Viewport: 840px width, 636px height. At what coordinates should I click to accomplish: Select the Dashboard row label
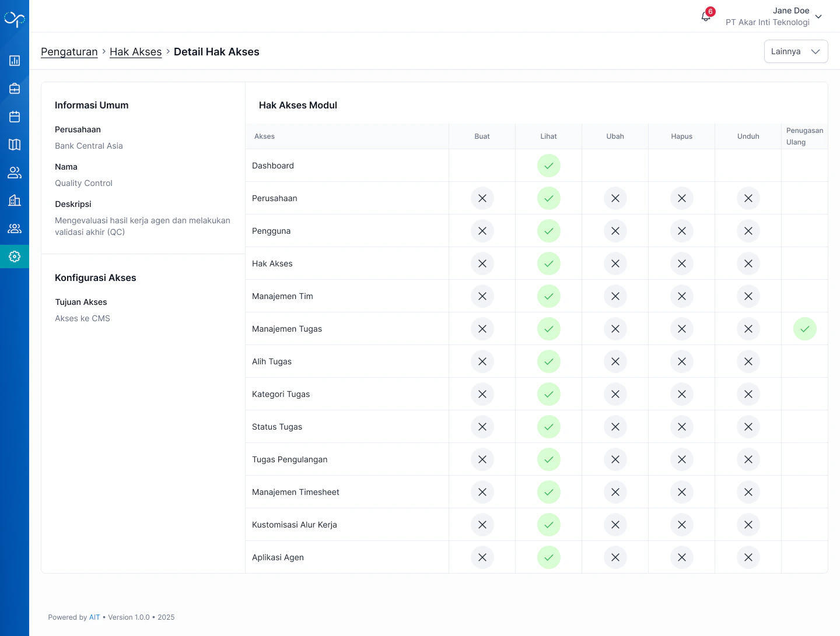point(273,166)
